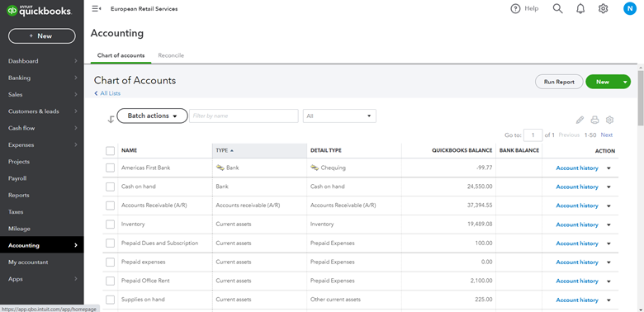
Task: Open Taxes in the sidebar
Action: (x=42, y=212)
